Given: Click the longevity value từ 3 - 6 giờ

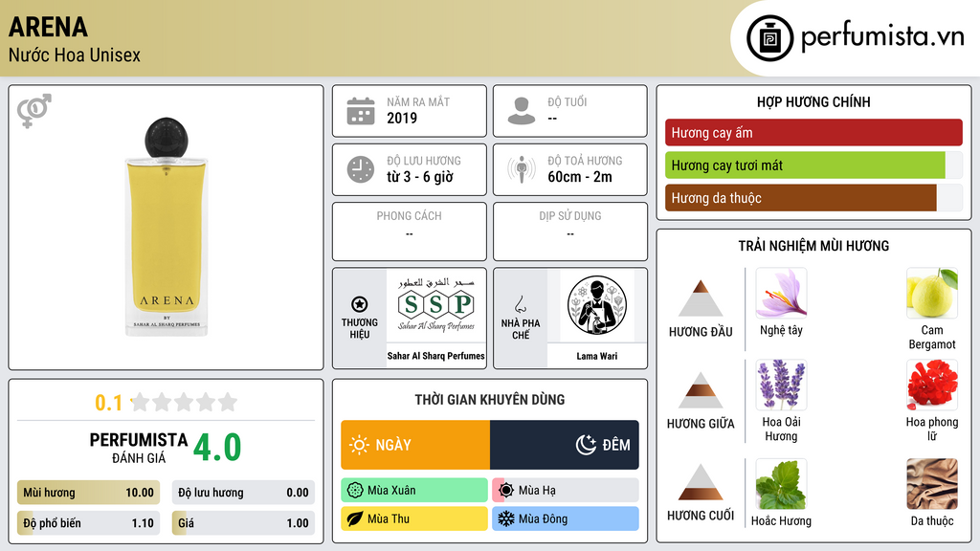Looking at the screenshot, I should point(420,177).
